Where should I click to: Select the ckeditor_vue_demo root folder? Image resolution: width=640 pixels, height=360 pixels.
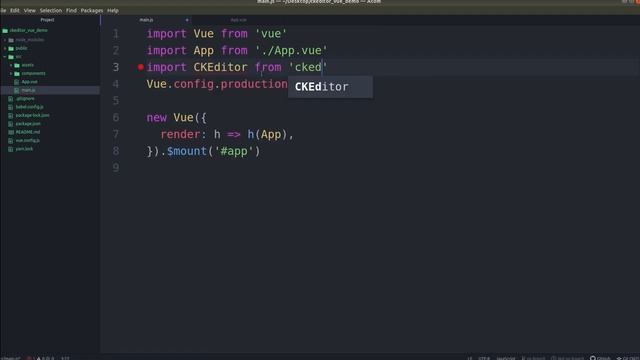29,30
